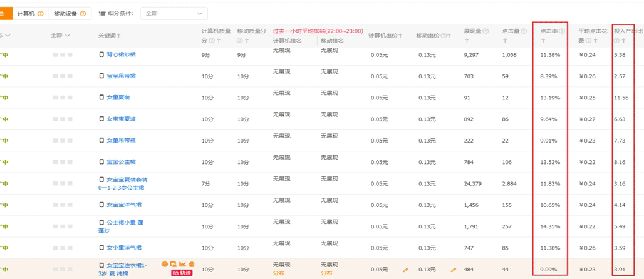Switch to the 移动设备 tab
The height and width of the screenshot is (279, 644).
65,13
